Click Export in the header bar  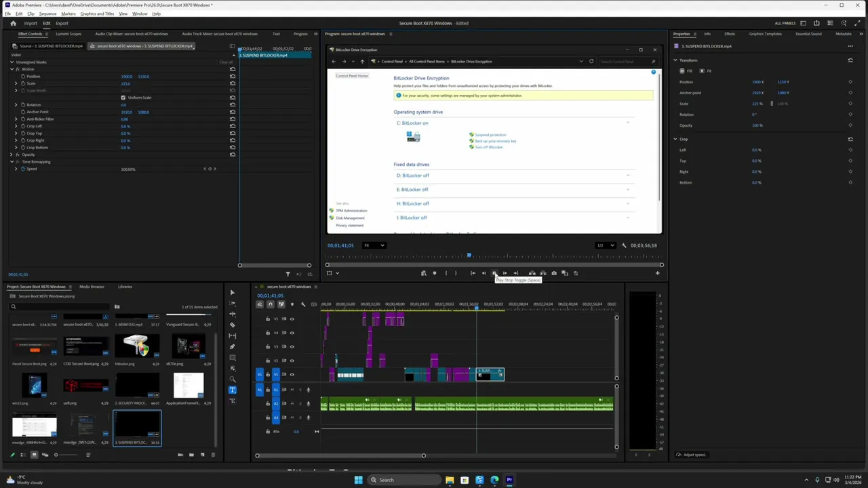pyautogui.click(x=62, y=23)
